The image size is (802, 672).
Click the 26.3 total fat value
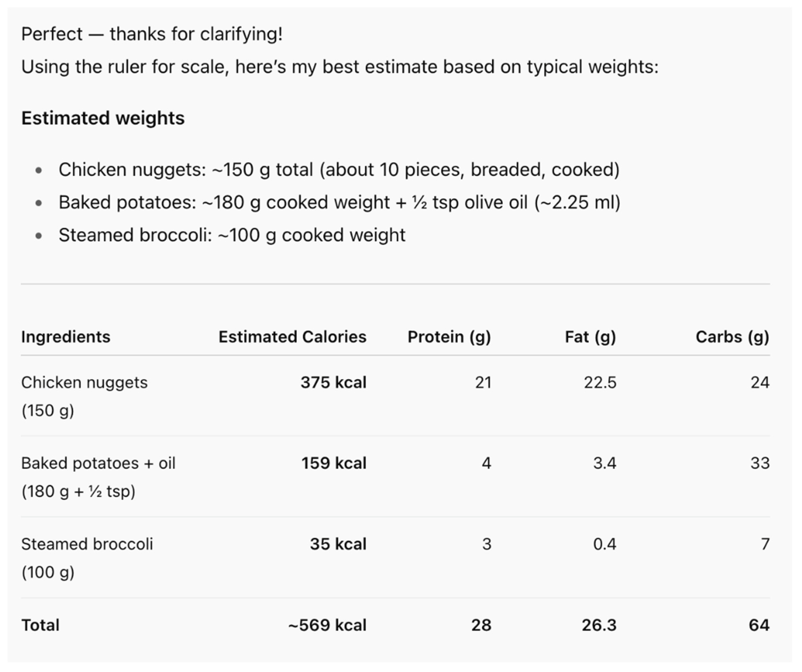click(x=599, y=625)
